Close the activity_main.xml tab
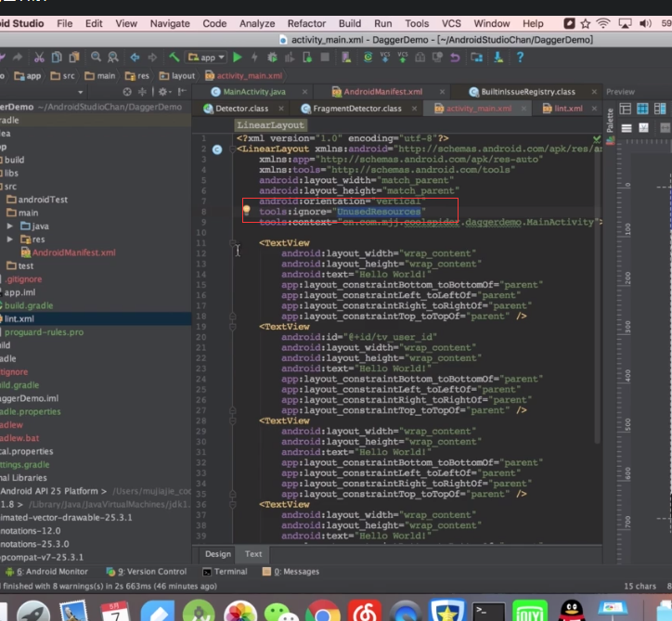 coord(523,109)
